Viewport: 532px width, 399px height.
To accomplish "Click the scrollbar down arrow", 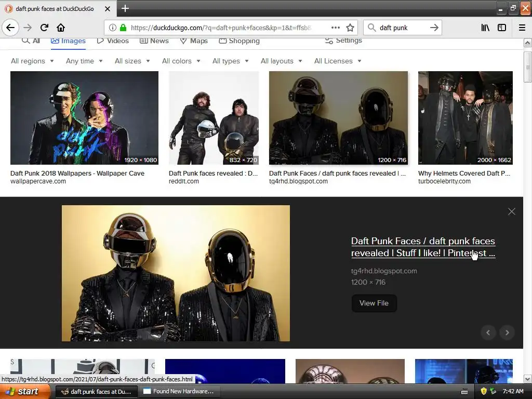I will (x=528, y=379).
